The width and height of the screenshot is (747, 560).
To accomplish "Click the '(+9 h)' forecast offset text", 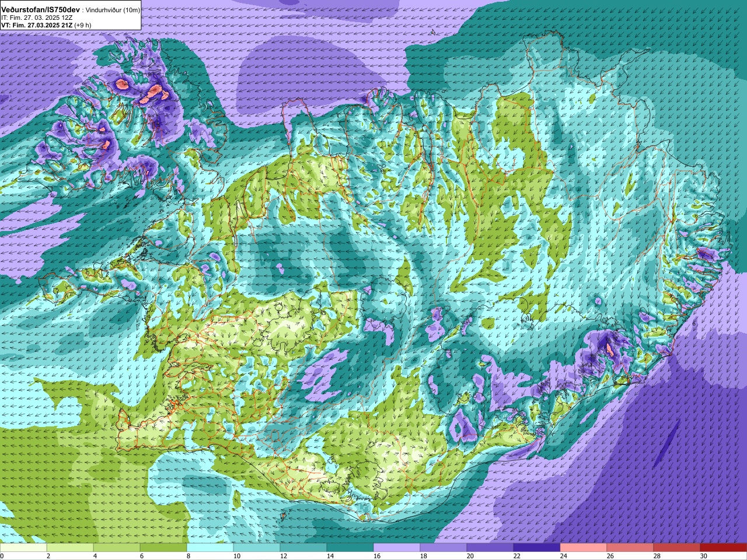I will [83, 26].
